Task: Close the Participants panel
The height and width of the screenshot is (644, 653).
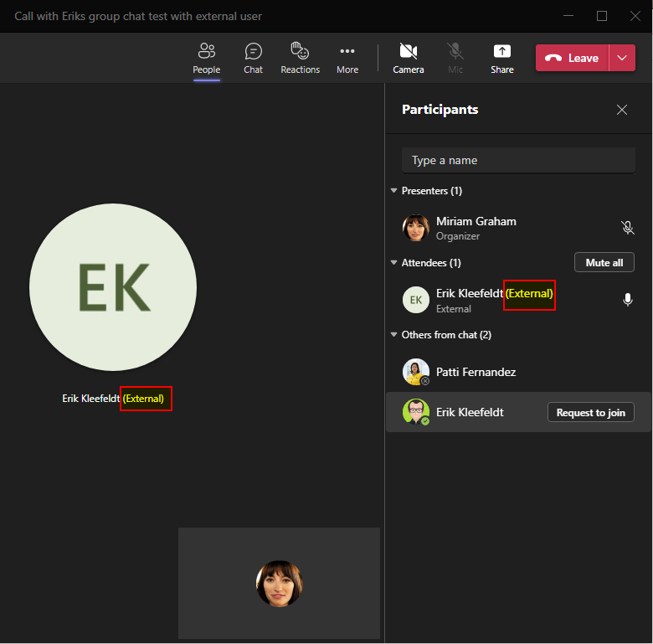Action: pyautogui.click(x=622, y=110)
